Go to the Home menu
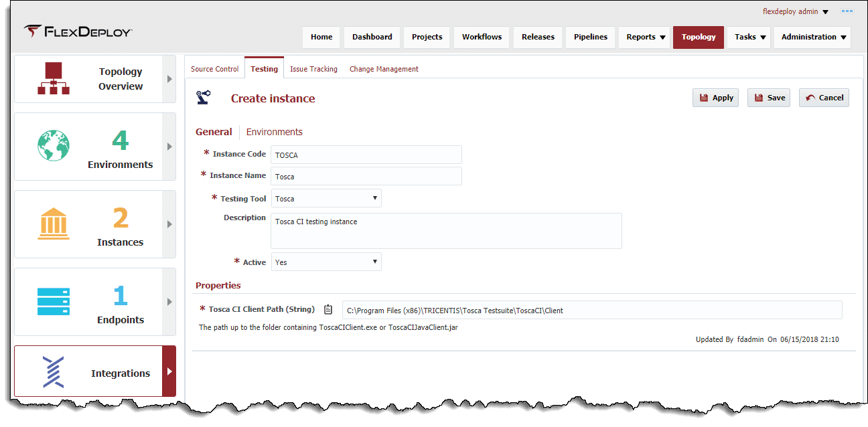 click(x=321, y=37)
